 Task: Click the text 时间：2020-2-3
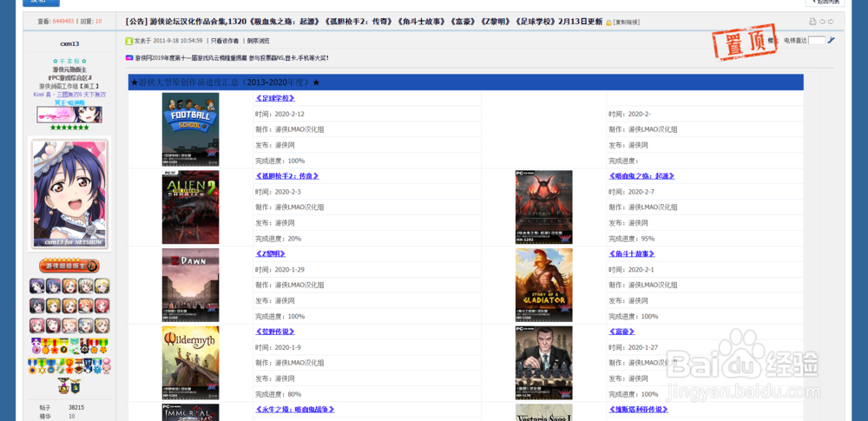point(278,192)
